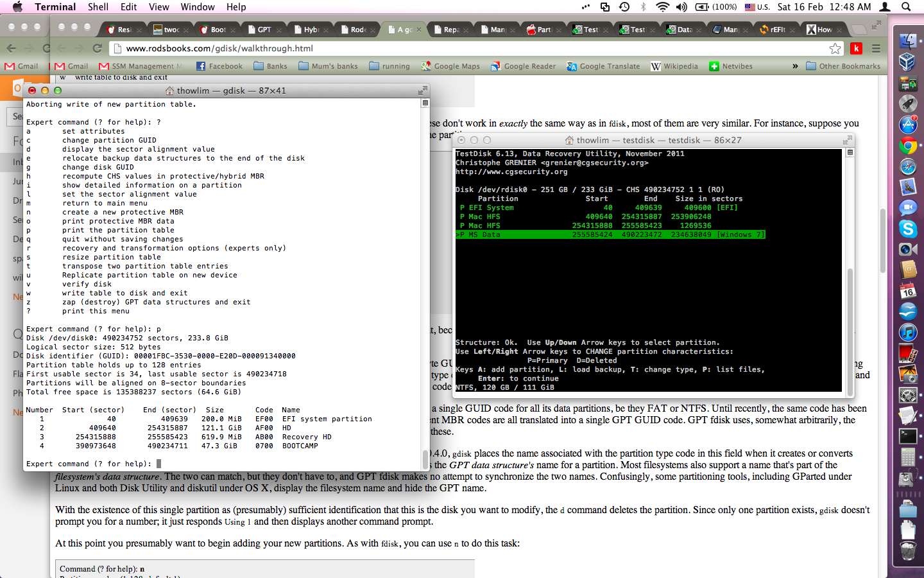Open the Calendar dock icon showing 16
Image resolution: width=924 pixels, height=578 pixels.
click(x=907, y=291)
